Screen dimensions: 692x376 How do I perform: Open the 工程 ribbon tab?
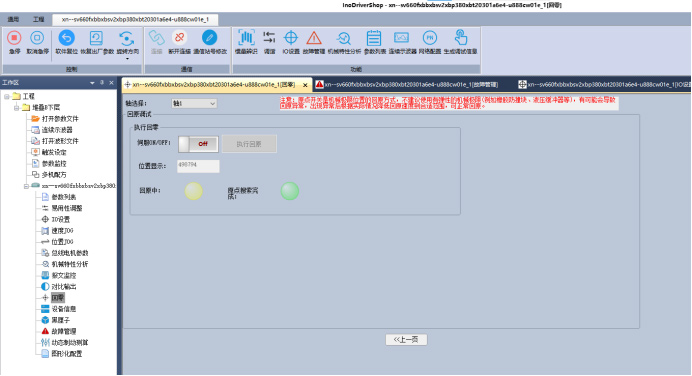38,19
